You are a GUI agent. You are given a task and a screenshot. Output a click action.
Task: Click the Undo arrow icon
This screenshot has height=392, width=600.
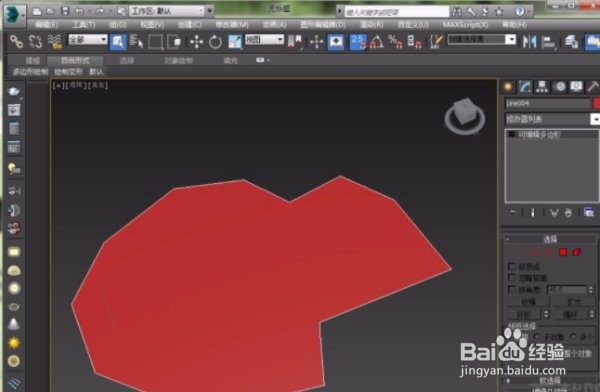pos(79,11)
